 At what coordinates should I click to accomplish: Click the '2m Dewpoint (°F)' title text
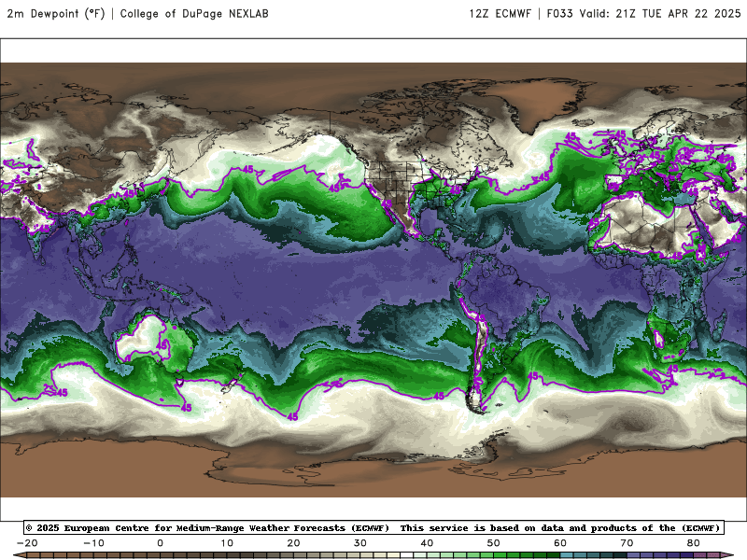[x=56, y=13]
